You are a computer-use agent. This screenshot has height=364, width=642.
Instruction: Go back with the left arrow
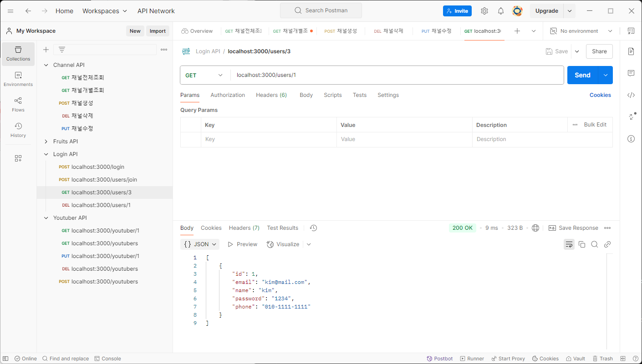(28, 11)
